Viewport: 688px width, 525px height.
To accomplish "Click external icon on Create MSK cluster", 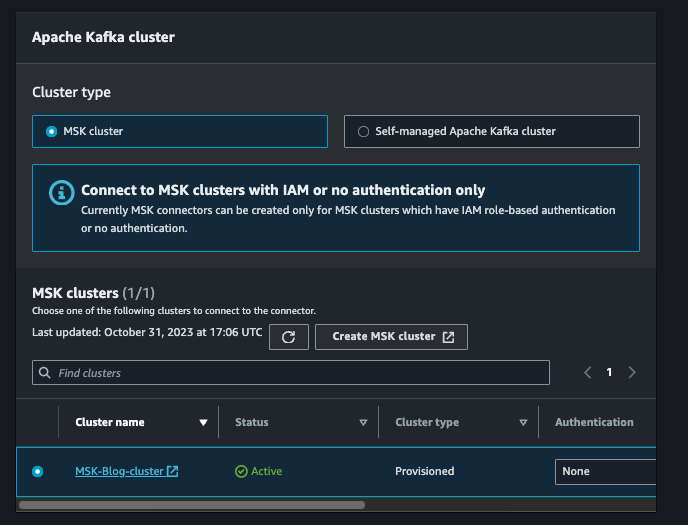I will click(448, 337).
